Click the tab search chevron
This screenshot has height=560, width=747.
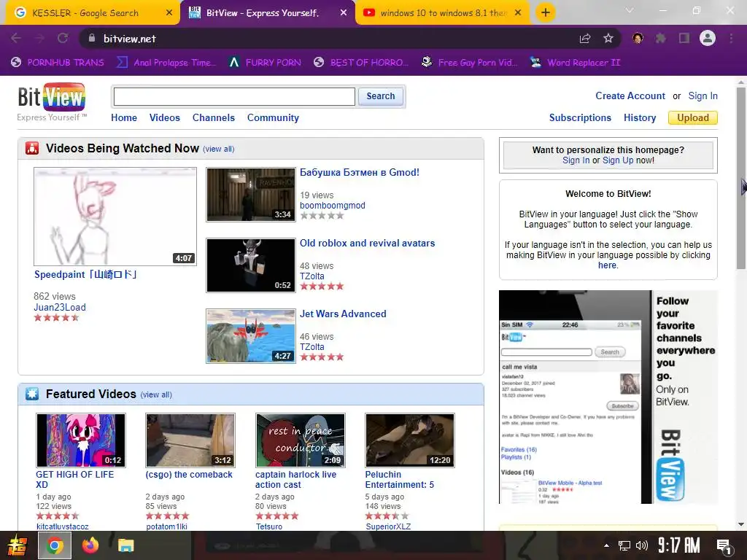630,10
